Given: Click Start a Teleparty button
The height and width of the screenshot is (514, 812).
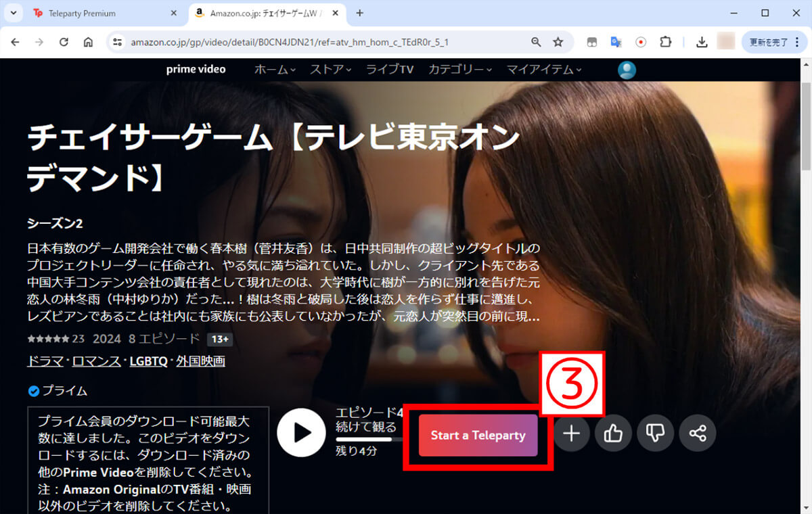Looking at the screenshot, I should 478,436.
